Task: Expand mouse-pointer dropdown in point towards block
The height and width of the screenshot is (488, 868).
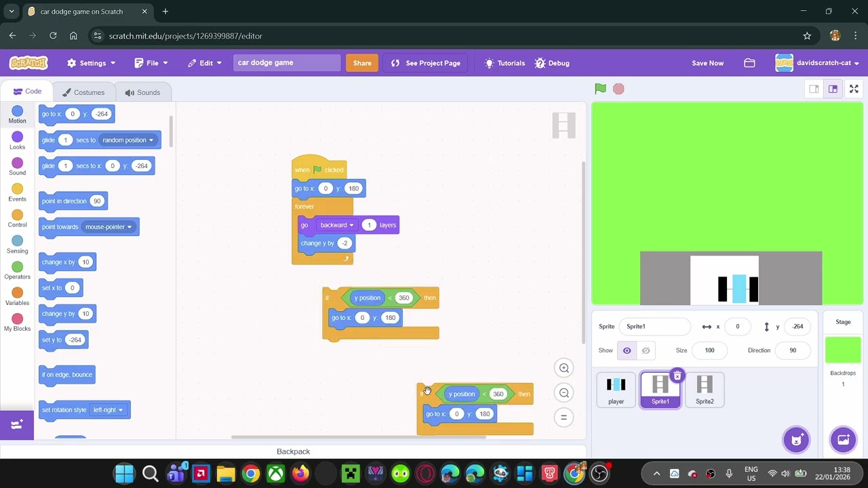Action: click(108, 227)
